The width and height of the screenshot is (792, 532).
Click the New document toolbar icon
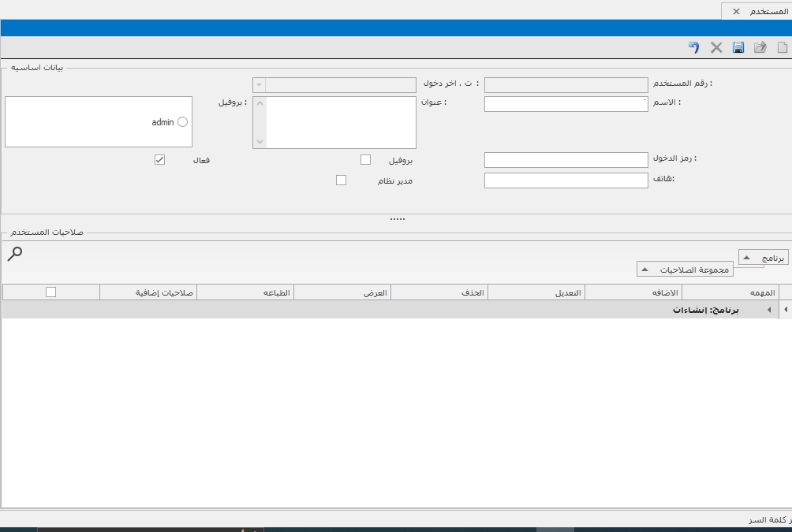click(x=783, y=48)
